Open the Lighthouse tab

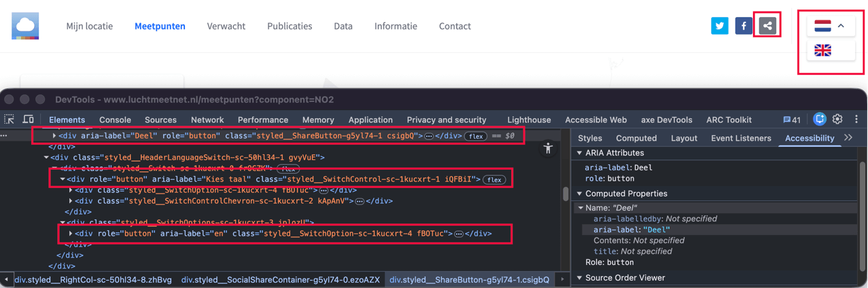point(529,120)
